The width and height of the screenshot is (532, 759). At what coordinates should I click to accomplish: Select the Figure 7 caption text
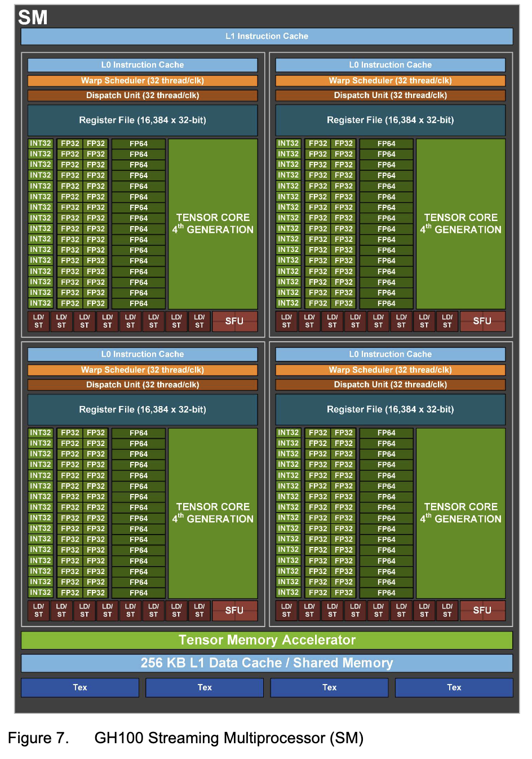click(185, 738)
